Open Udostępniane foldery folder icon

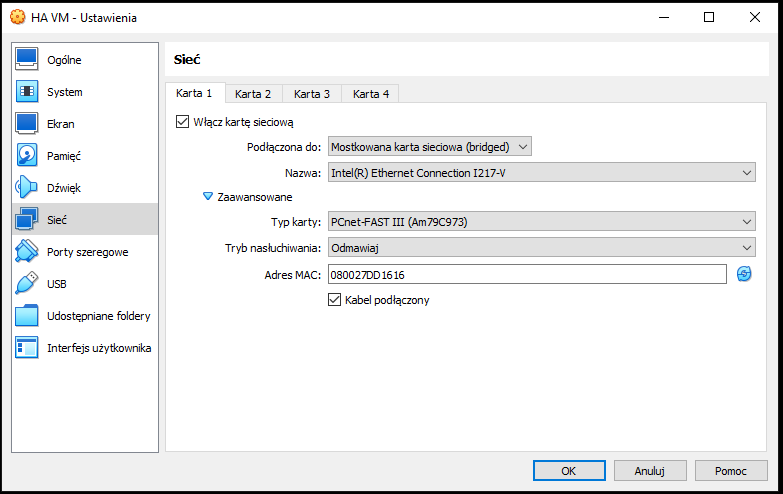click(x=26, y=315)
